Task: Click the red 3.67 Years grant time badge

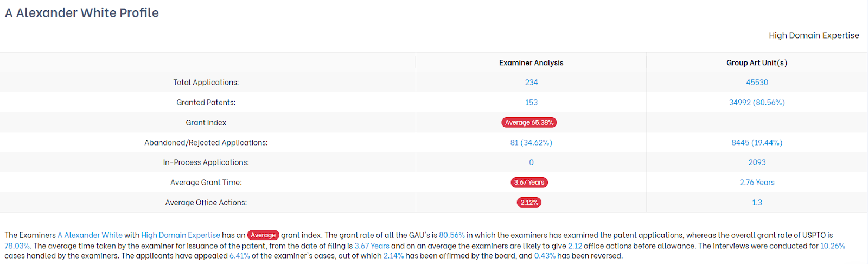Action: 529,183
